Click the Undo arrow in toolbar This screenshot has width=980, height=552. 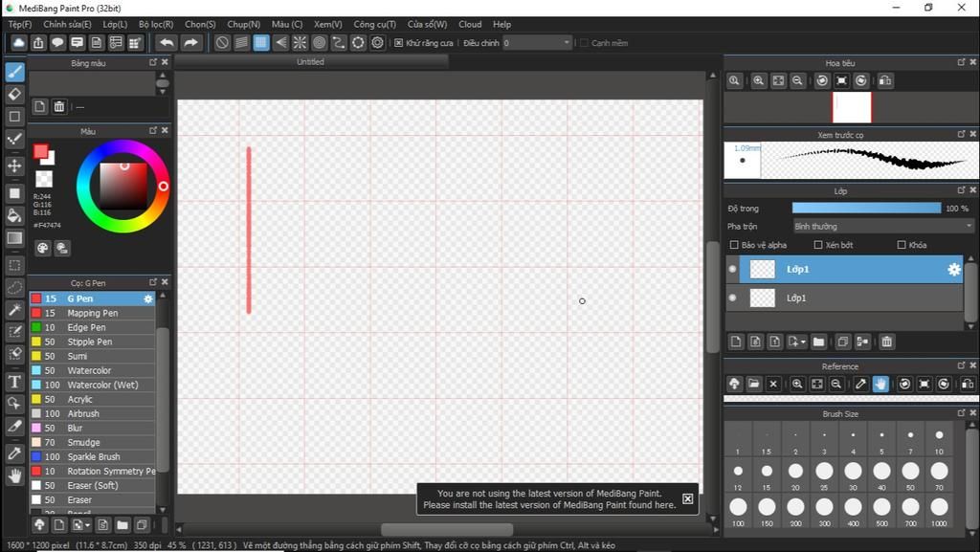pyautogui.click(x=167, y=42)
